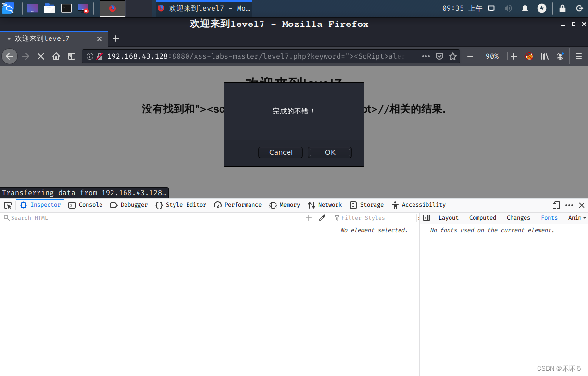
Task: Expand the Animations tab dropdown arrow
Action: tap(586, 218)
